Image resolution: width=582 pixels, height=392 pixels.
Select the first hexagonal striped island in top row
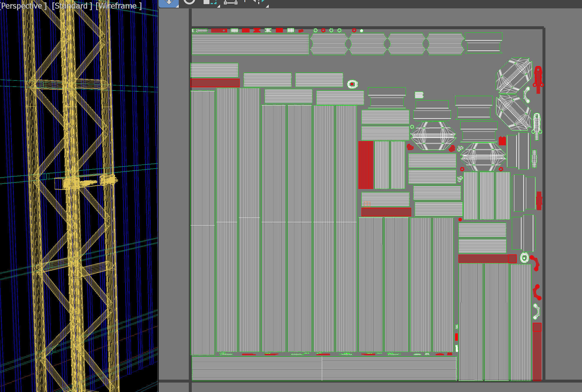[x=329, y=44]
